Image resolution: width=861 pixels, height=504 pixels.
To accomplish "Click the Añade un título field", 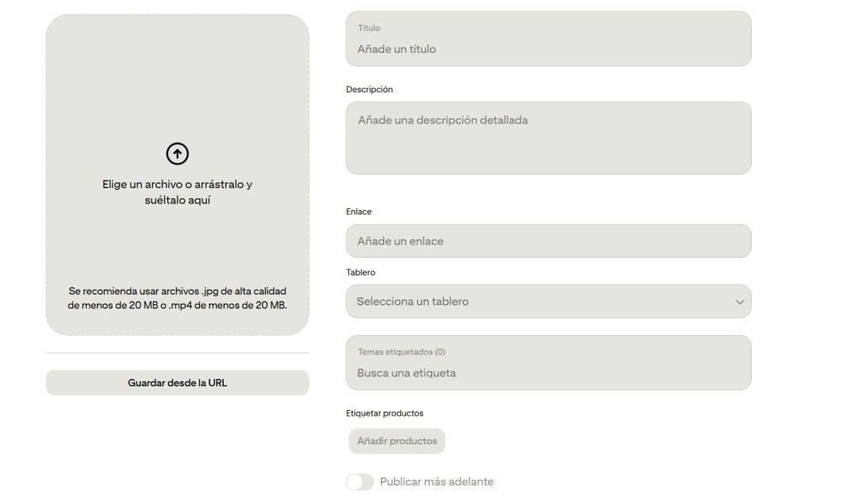I will coord(547,49).
